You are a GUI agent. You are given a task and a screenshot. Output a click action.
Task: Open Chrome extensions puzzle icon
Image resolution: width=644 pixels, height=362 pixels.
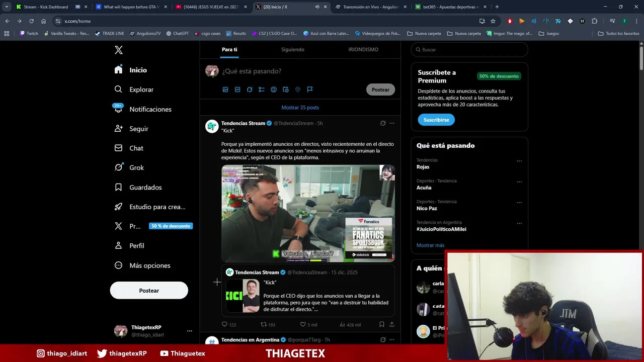tap(594, 21)
